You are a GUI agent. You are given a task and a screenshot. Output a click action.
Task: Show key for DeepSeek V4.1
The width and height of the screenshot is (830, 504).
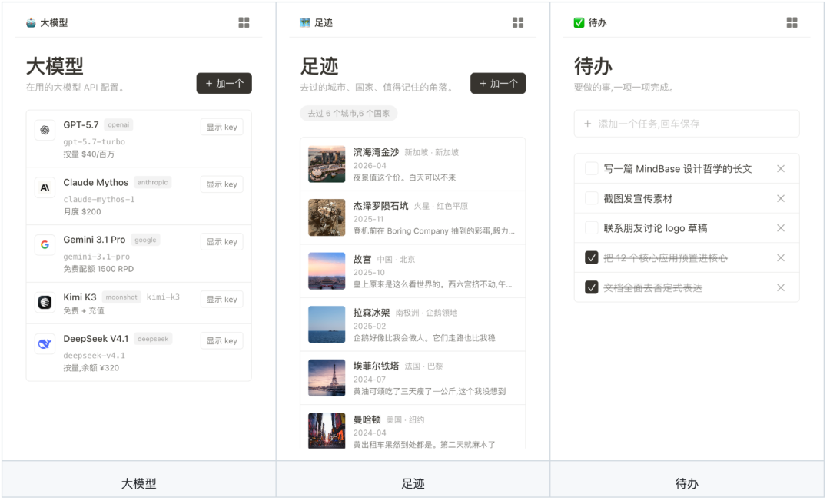222,341
